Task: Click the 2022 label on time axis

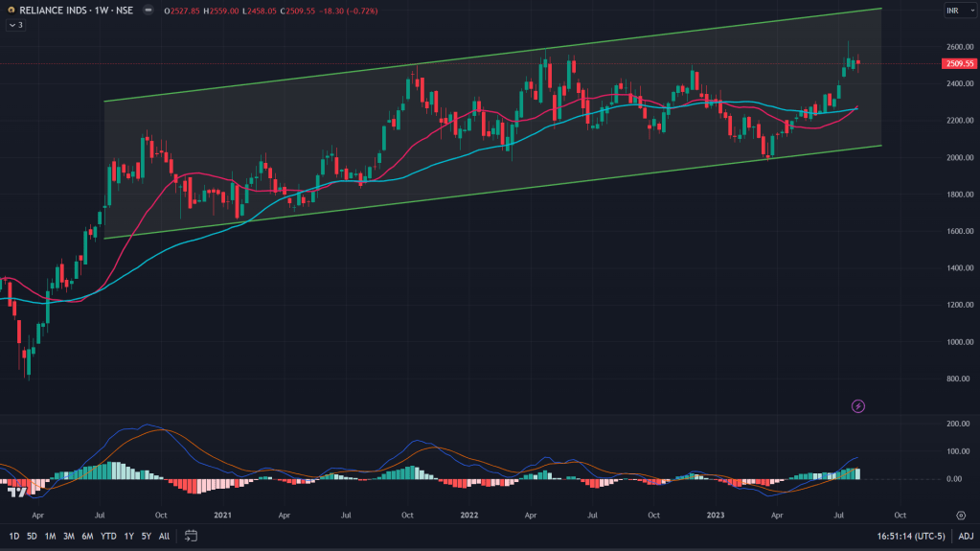Action: (469, 515)
